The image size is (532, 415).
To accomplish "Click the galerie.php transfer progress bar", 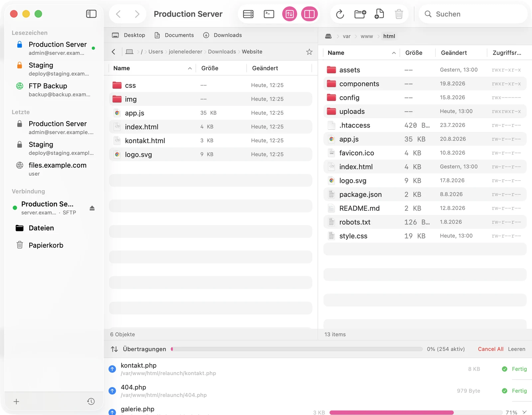I will click(x=416, y=412).
